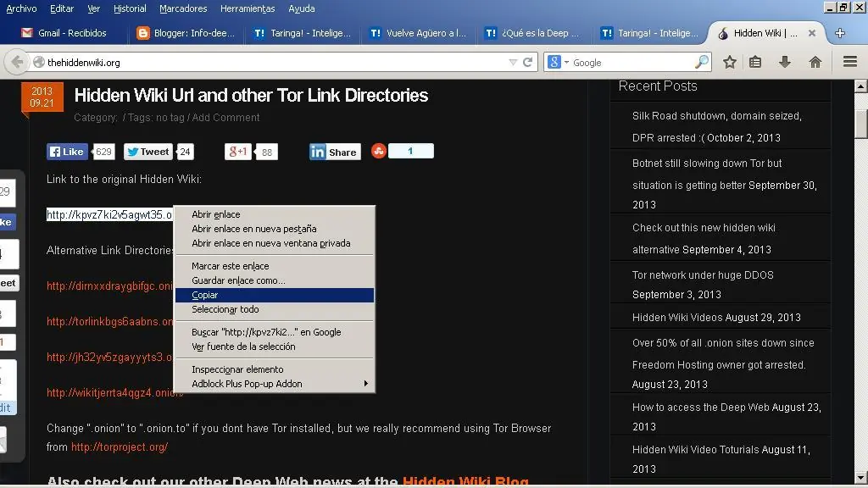
Task: Open the wikitjerrta4qgz4 onion link
Action: [x=115, y=393]
